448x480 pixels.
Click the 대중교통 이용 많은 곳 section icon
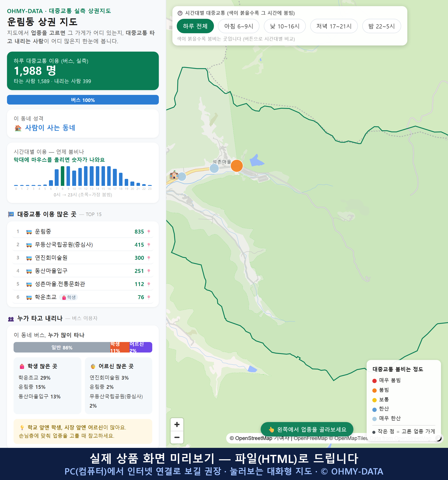(x=11, y=214)
